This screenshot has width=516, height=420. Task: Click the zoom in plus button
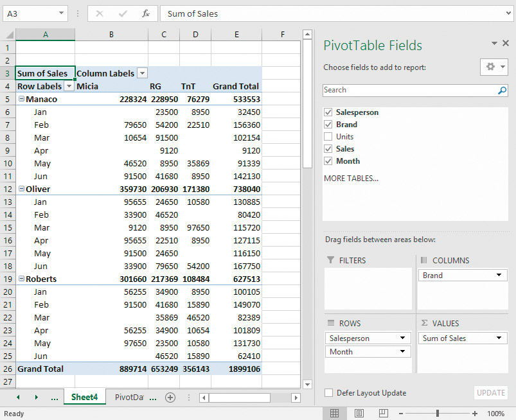(x=474, y=414)
